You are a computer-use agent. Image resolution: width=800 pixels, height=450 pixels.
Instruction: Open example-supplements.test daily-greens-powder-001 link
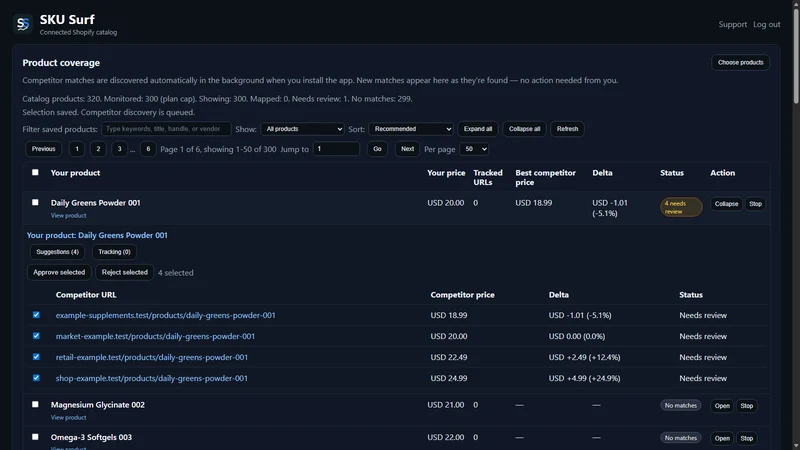click(x=165, y=315)
